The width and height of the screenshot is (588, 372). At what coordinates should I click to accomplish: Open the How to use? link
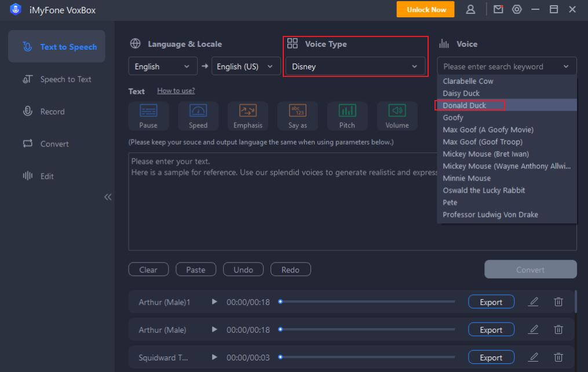[x=176, y=91]
